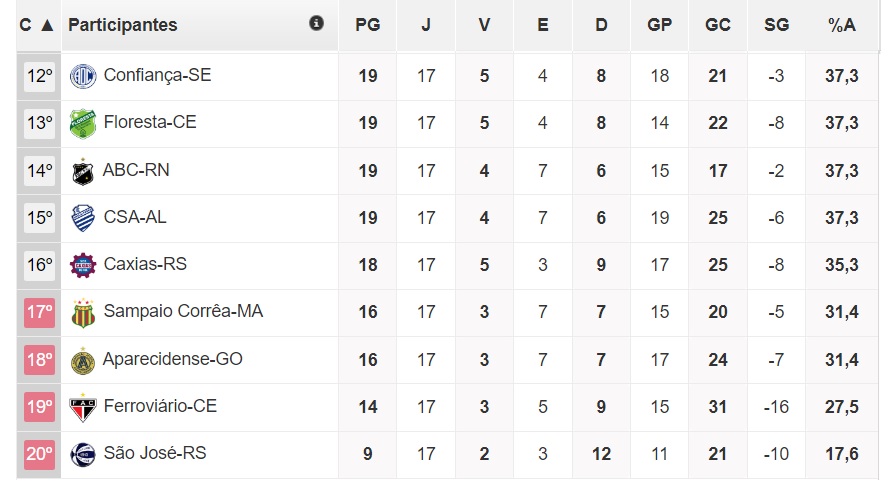Open the info icon beside Participantes
This screenshot has height=492, width=889.
[317, 23]
